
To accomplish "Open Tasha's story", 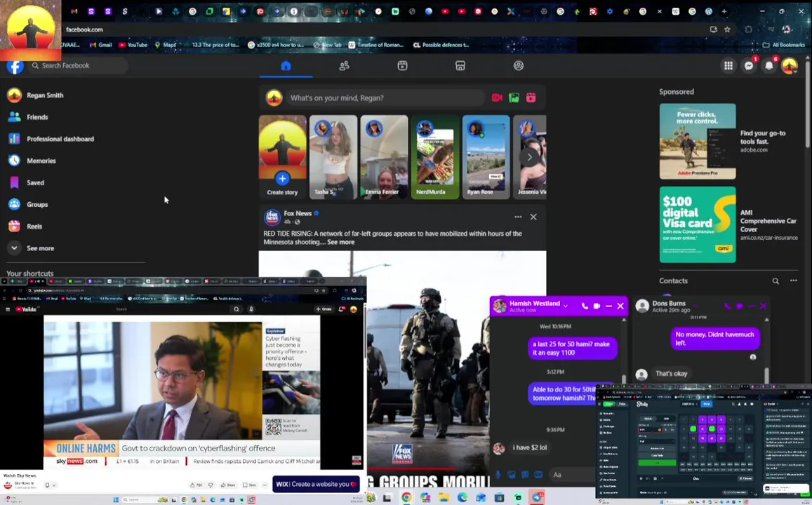I will 333,157.
